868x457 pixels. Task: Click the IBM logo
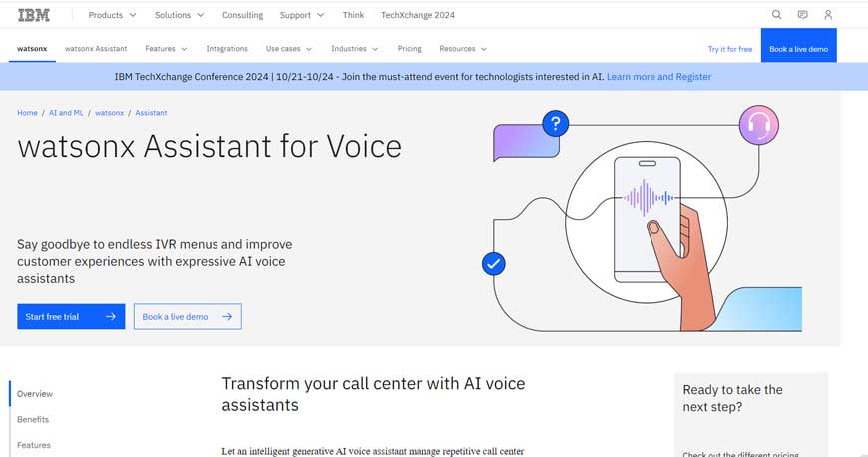tap(34, 15)
